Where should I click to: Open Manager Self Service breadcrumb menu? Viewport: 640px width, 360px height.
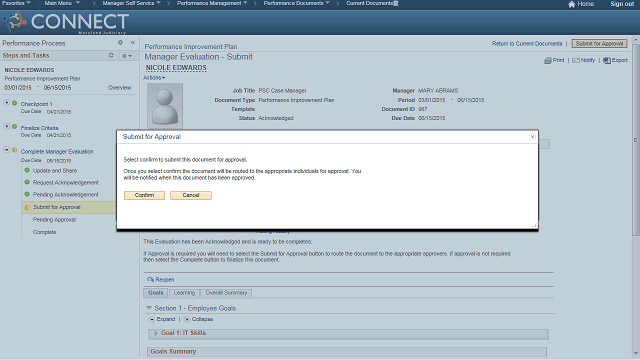[131, 3]
